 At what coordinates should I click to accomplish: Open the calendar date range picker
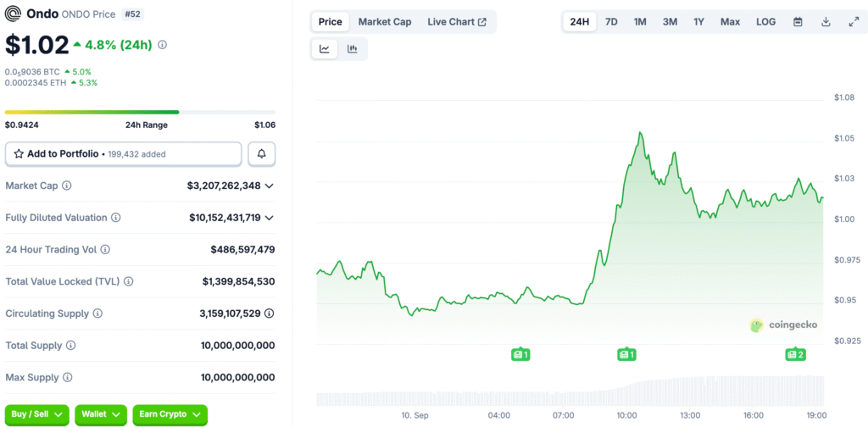(x=798, y=22)
